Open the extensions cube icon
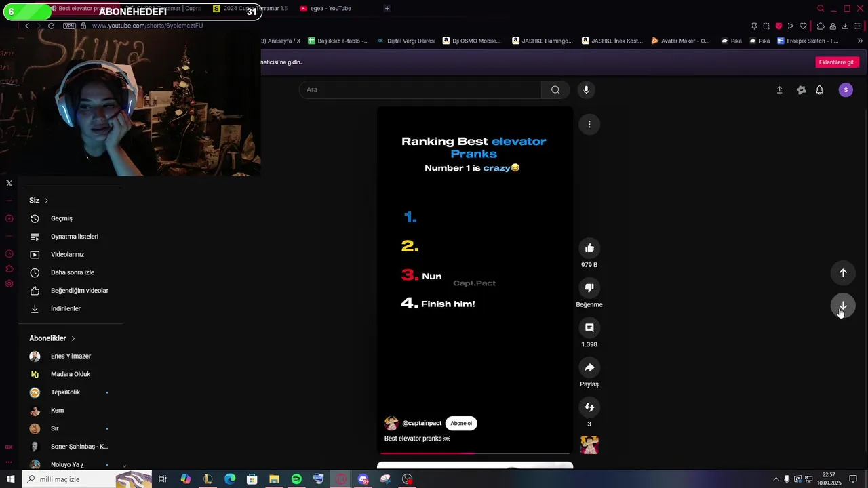The image size is (868, 488). tap(821, 26)
